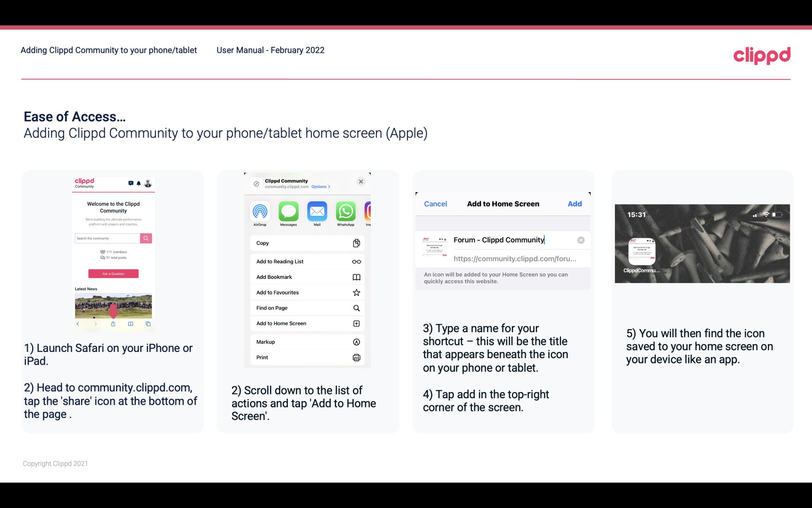Tap the Cancel button on home screen dialog
This screenshot has height=508, width=812.
[435, 203]
